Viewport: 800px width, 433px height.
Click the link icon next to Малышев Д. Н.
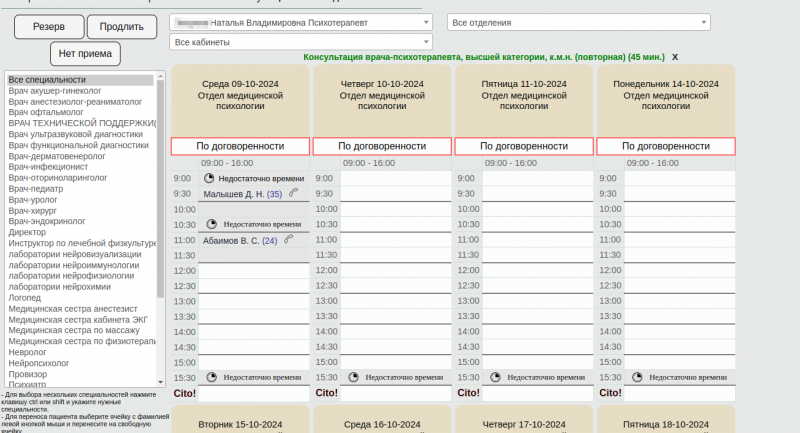tap(293, 194)
